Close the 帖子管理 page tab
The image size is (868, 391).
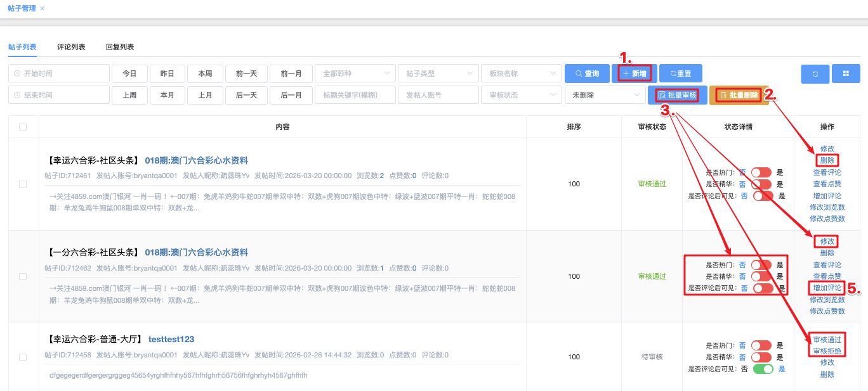tap(43, 8)
